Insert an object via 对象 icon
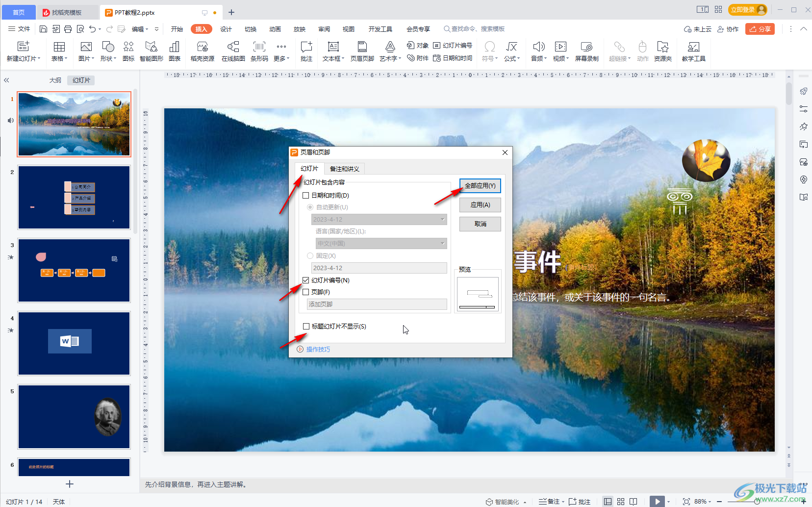812x507 pixels. [x=418, y=45]
